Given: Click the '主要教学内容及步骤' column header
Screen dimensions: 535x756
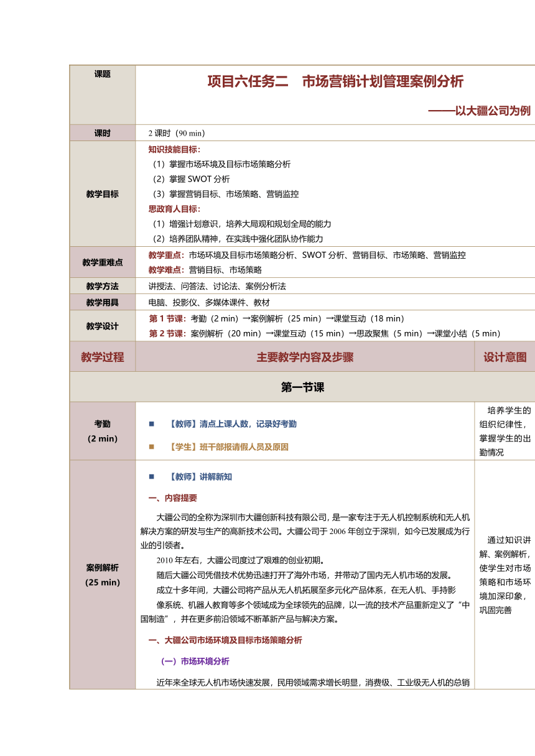Looking at the screenshot, I should [305, 357].
